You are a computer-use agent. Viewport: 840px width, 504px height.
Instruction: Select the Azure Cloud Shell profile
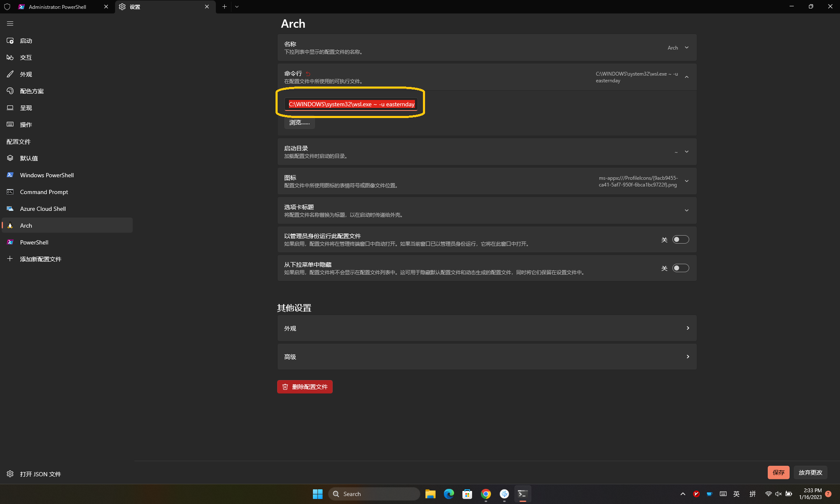[x=67, y=209]
